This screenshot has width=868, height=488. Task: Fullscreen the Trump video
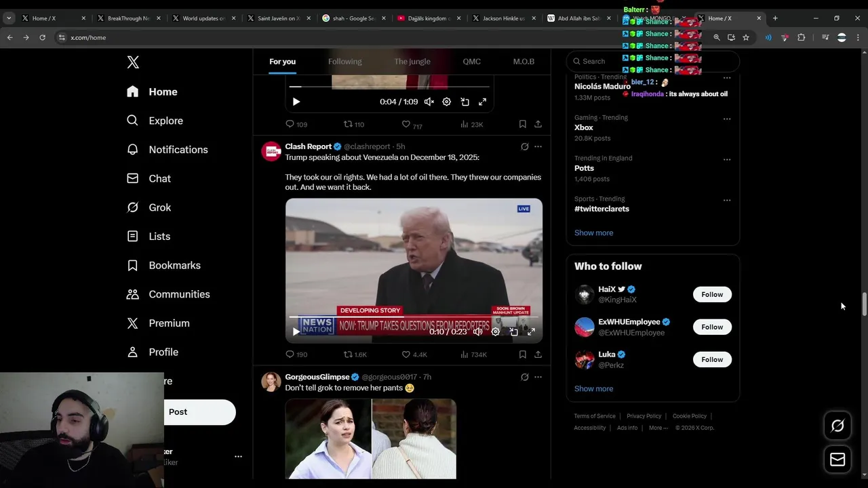click(x=532, y=332)
